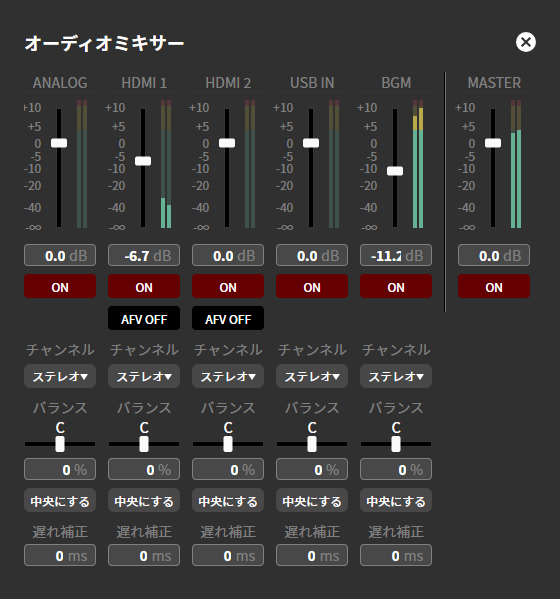Click the ANALOG delay 0 ms field

pyautogui.click(x=60, y=555)
